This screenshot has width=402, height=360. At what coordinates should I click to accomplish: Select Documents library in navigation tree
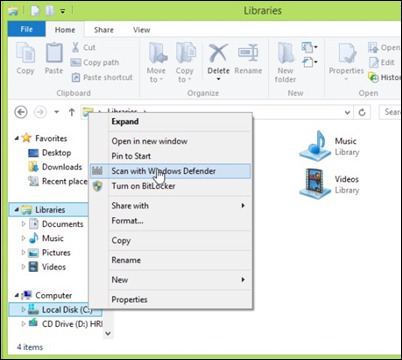[56, 224]
